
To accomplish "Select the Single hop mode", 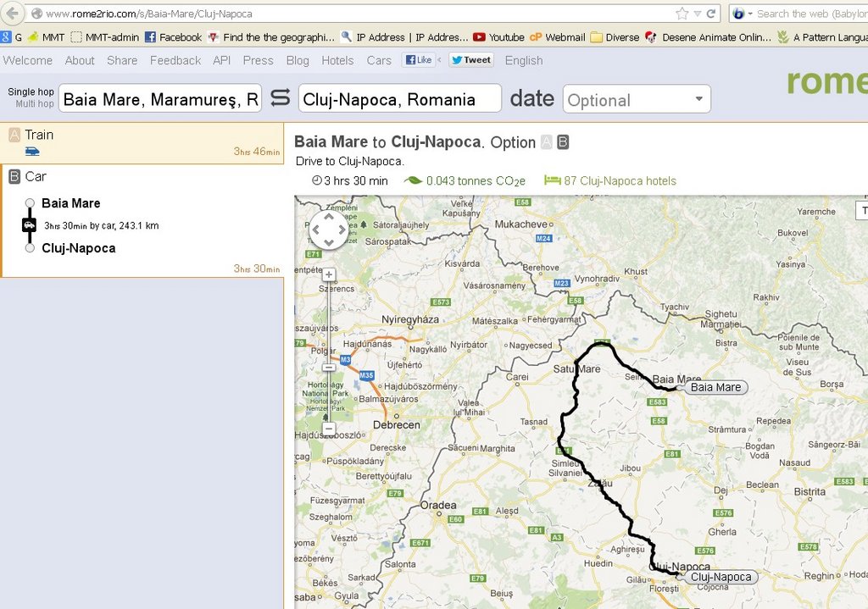I will tap(31, 91).
